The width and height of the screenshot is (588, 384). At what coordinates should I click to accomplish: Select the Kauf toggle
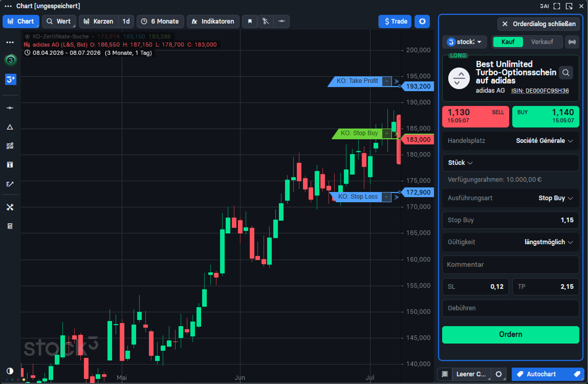click(508, 41)
